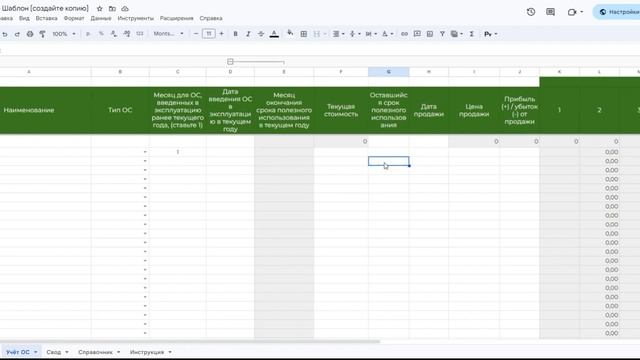Open the comments panel icon
The width and height of the screenshot is (640, 360).
tap(550, 12)
